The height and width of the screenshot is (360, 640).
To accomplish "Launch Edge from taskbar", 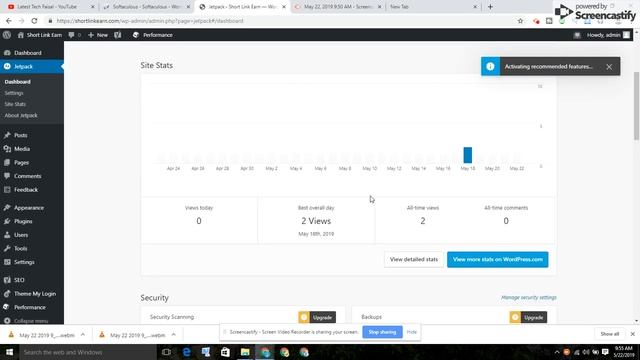I will point(187,352).
